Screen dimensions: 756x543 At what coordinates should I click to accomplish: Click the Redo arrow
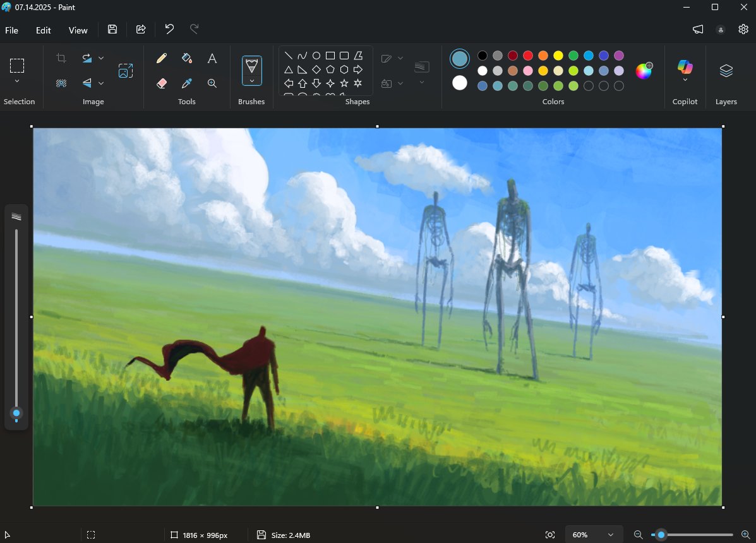coord(195,30)
